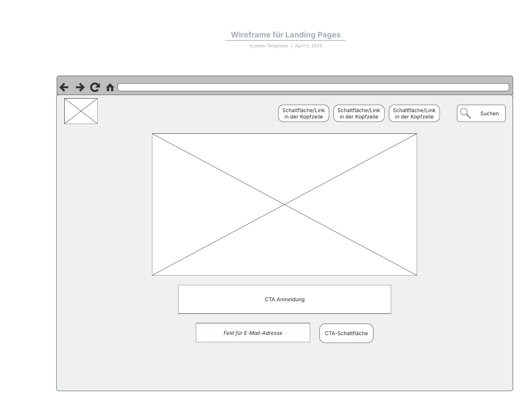Select the CTA Anmeldung section
This screenshot has width=532, height=410.
[x=285, y=299]
